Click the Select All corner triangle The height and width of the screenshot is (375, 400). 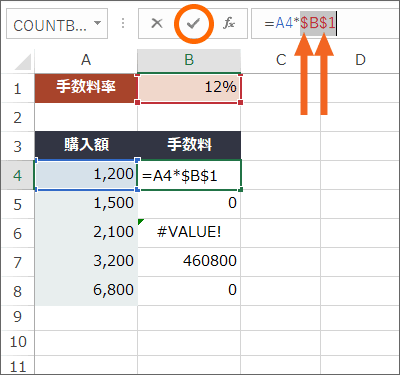click(23, 62)
